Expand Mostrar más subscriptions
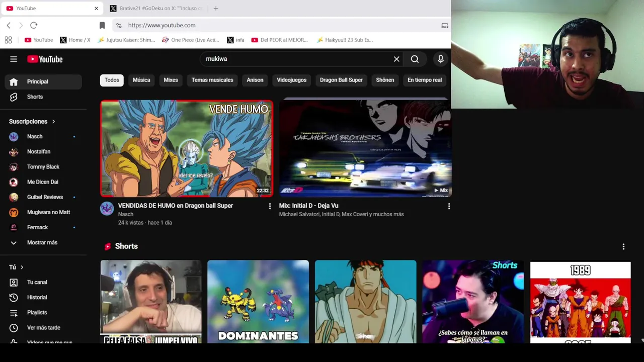 click(43, 242)
